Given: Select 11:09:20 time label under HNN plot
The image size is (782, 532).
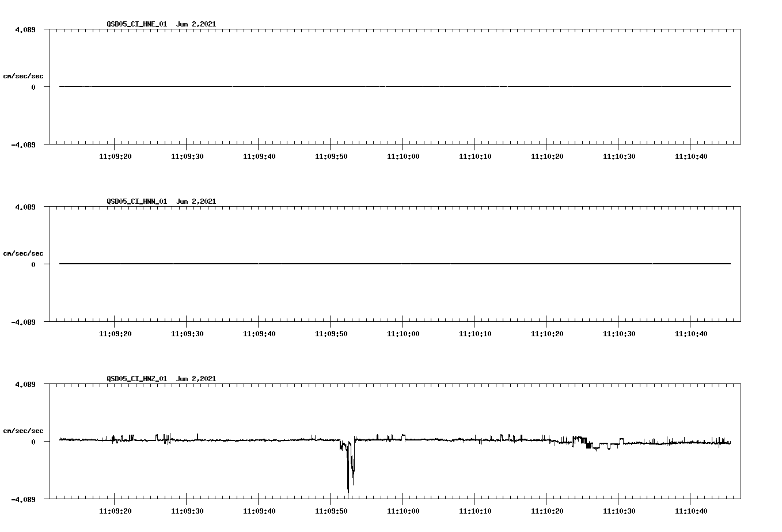Looking at the screenshot, I should point(115,333).
